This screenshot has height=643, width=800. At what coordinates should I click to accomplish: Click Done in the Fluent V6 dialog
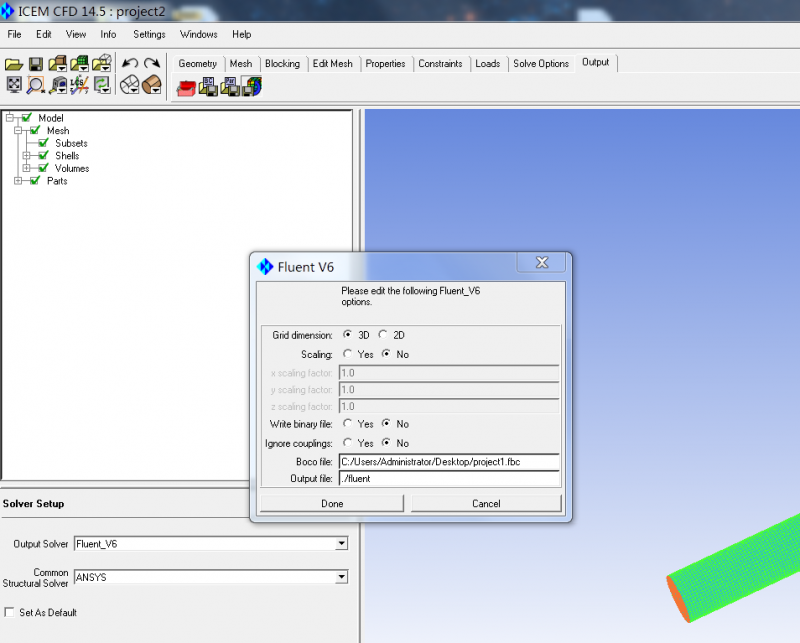click(x=332, y=504)
